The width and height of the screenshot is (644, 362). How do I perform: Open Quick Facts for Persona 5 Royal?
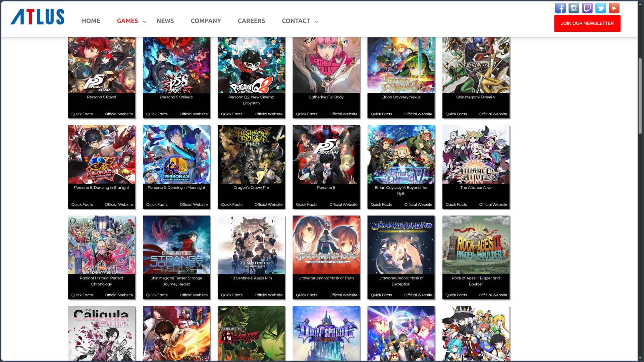[82, 114]
